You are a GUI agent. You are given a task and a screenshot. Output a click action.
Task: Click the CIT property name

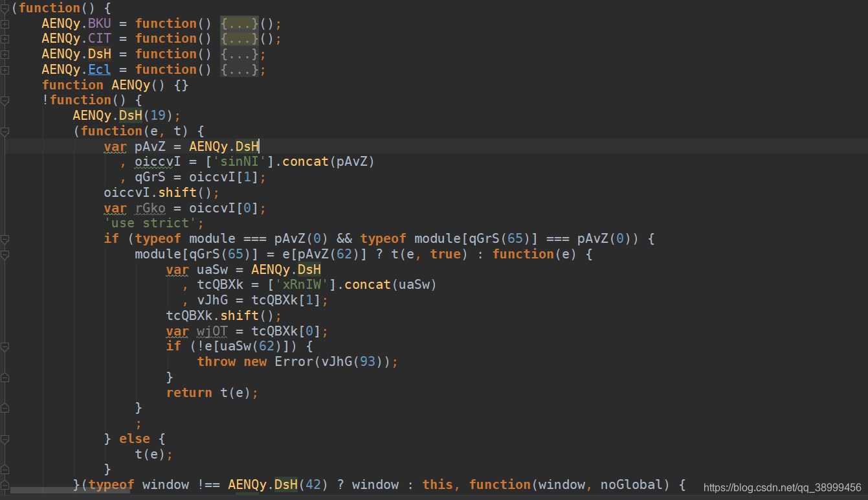100,39
